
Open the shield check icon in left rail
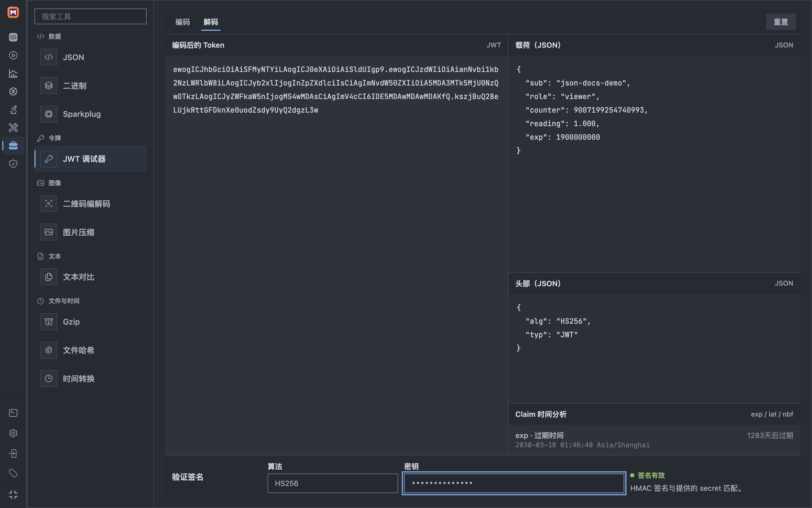point(13,164)
